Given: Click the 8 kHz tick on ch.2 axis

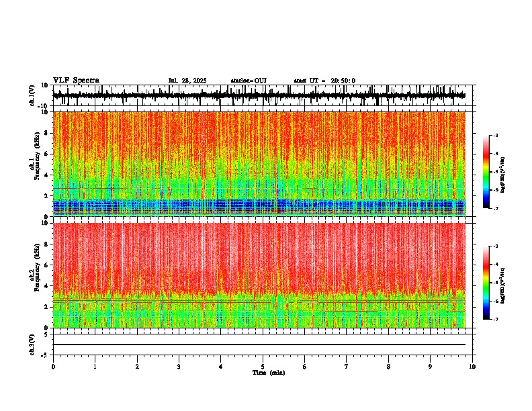Looking at the screenshot, I should [x=47, y=244].
